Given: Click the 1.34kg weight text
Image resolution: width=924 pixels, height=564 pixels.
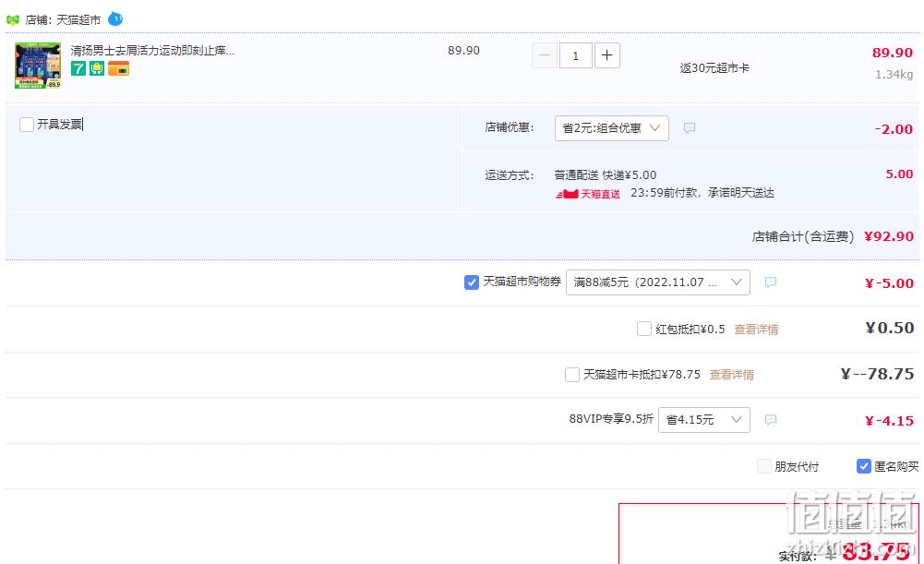Looking at the screenshot, I should 894,74.
